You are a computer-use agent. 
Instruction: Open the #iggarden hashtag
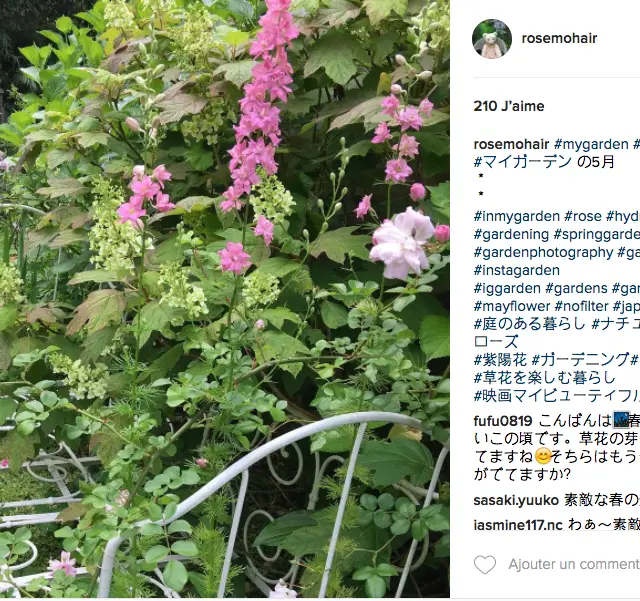[x=507, y=288]
